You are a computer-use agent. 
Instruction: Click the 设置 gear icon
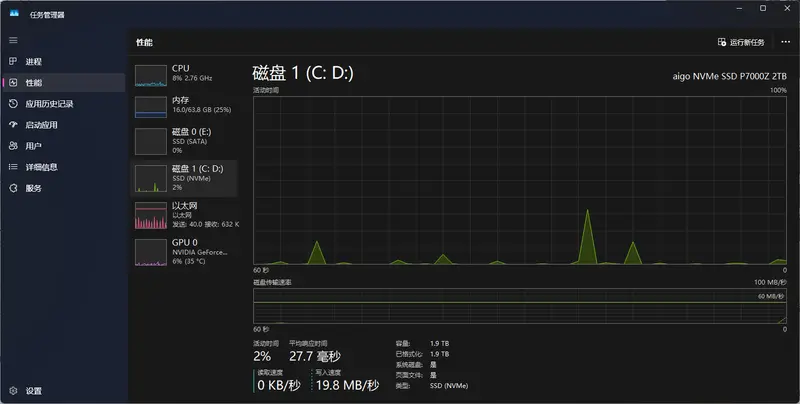pyautogui.click(x=13, y=391)
